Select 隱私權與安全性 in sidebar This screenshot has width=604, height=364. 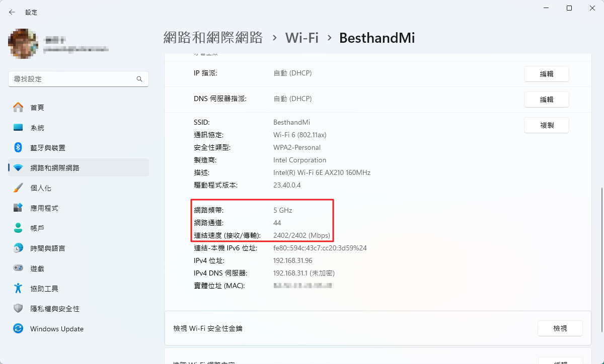pos(54,309)
